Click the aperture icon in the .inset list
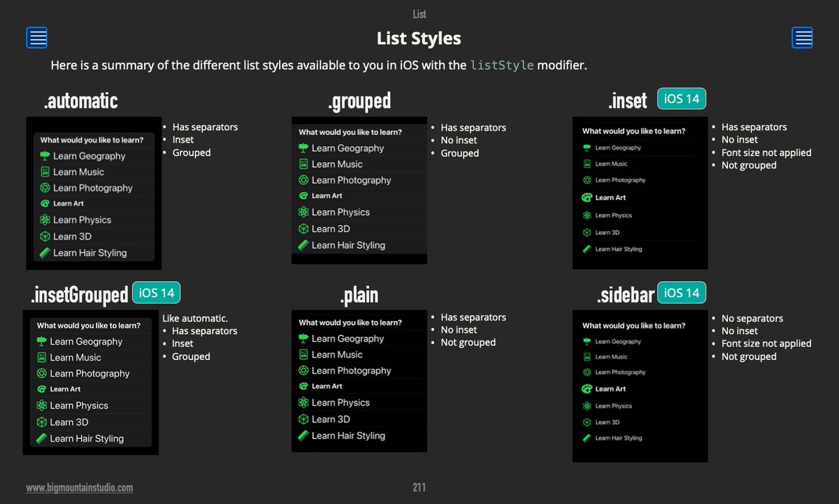The width and height of the screenshot is (839, 504). (x=587, y=180)
